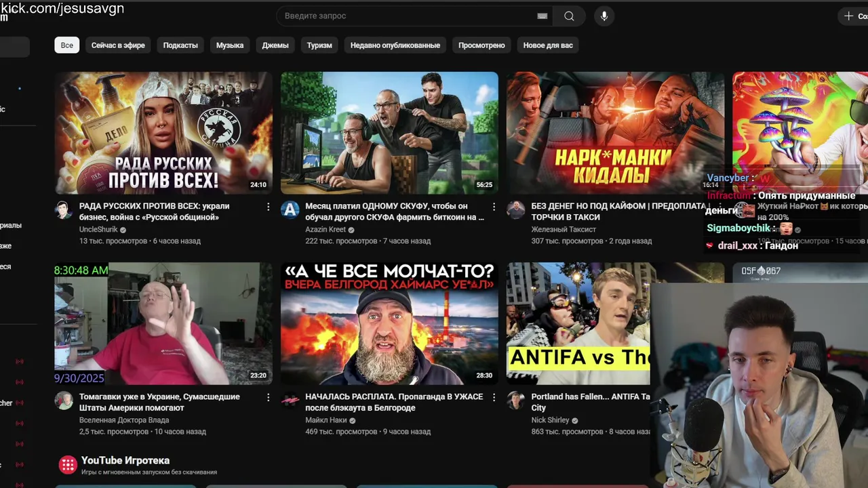Viewport: 868px width, 488px height.
Task: Select the "Туризм" chip
Action: pyautogui.click(x=319, y=45)
